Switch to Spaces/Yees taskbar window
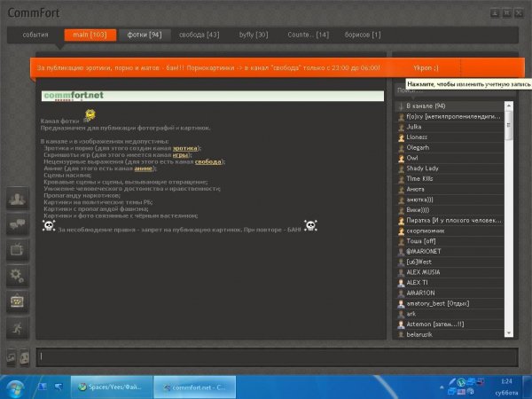Image resolution: width=532 pixels, height=399 pixels. click(112, 387)
